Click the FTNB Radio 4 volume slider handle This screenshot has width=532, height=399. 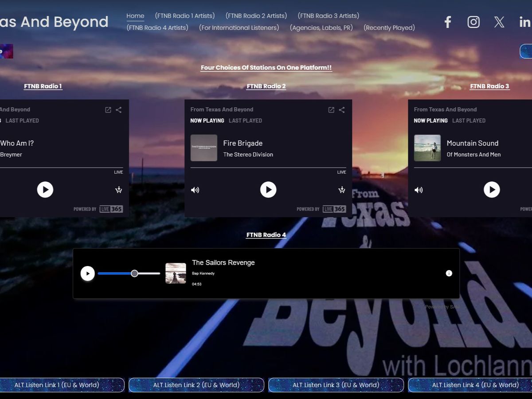[134, 274]
